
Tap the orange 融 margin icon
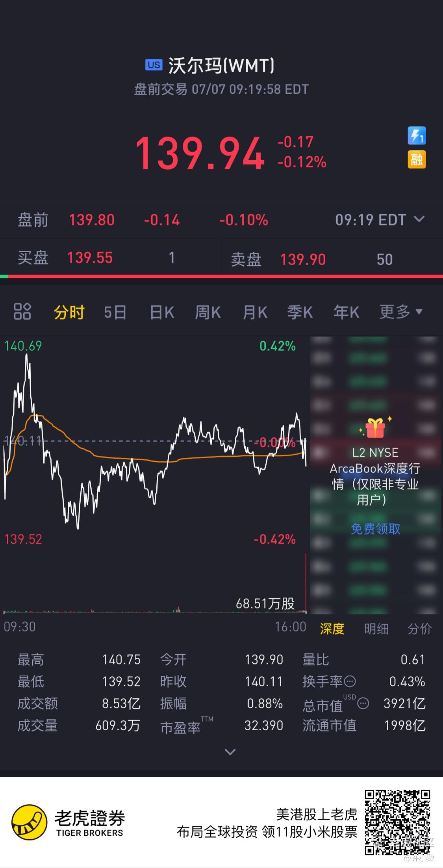click(417, 159)
